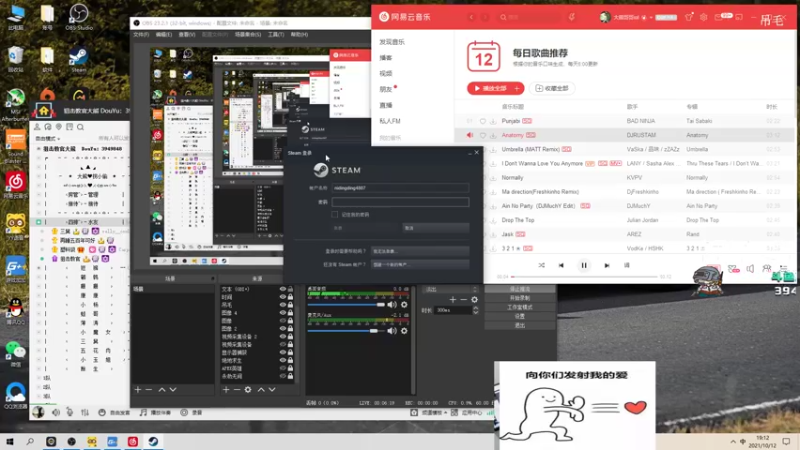800x450 pixels.
Task: Open OBS 文件(F) menu
Action: point(141,35)
